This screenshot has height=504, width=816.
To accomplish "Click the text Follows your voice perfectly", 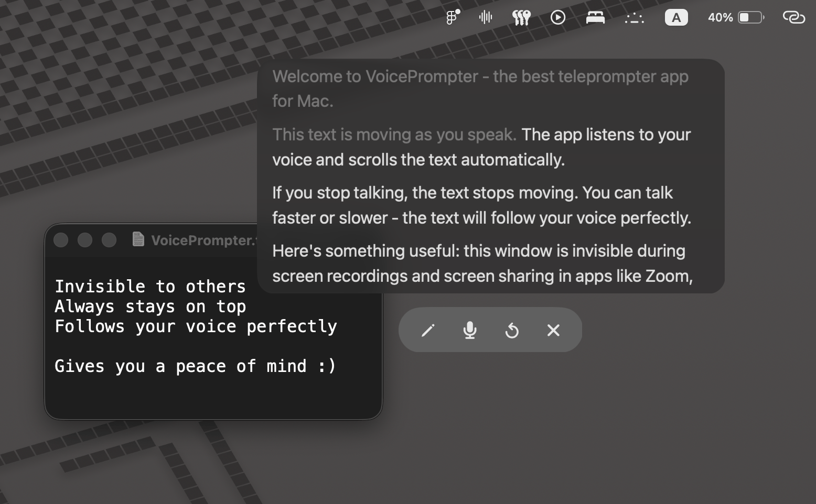I will 196,326.
